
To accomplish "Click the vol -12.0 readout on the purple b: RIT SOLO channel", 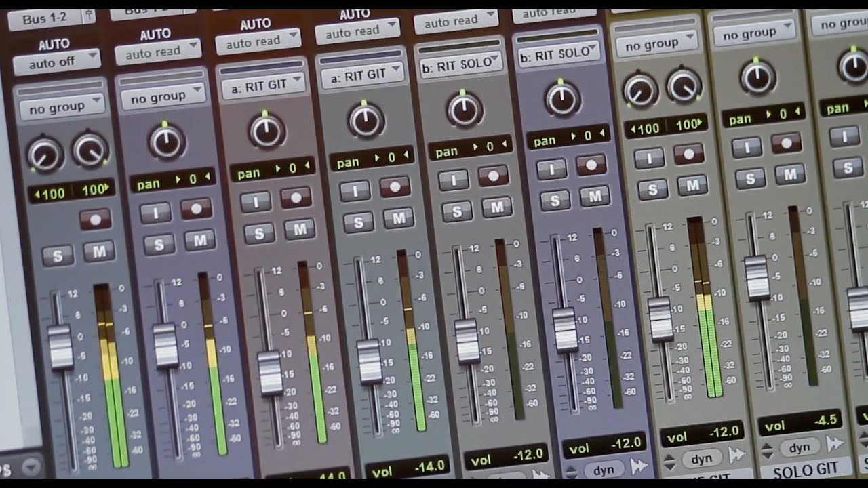I will point(605,445).
